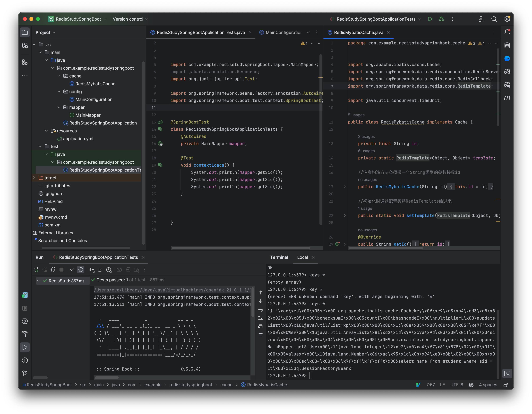Click the terminal prompt input cursor

click(311, 376)
